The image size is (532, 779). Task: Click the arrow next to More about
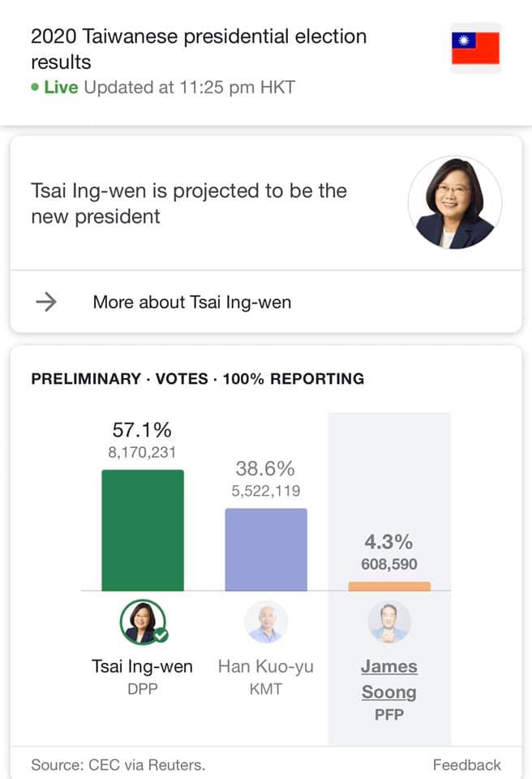(46, 302)
